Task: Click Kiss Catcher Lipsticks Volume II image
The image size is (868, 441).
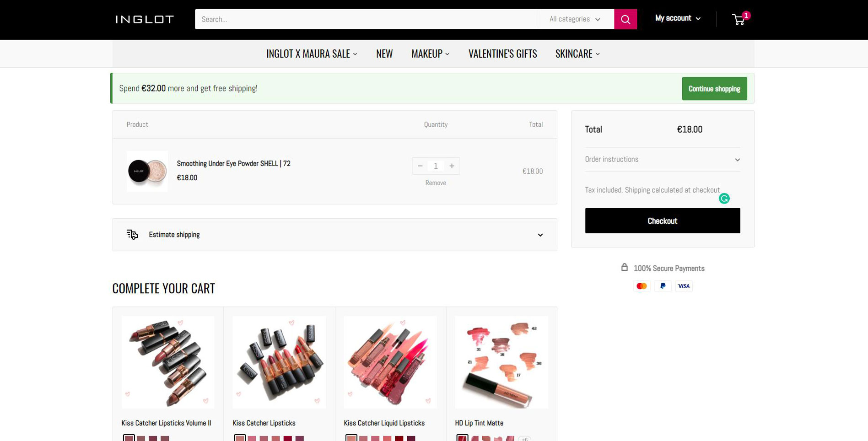Action: [168, 362]
